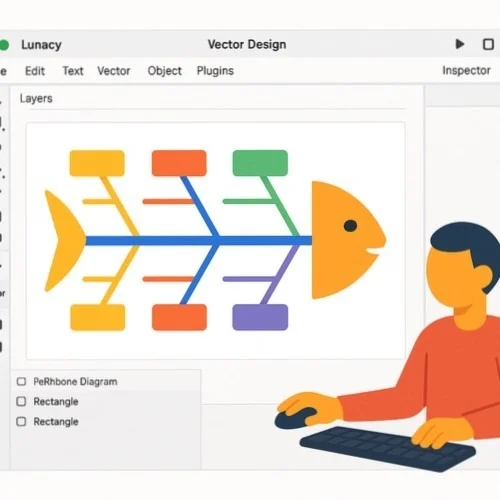500x500 pixels.
Task: Toggle checkbox beside PeRhbone Diagram layer
Action: click(x=21, y=381)
